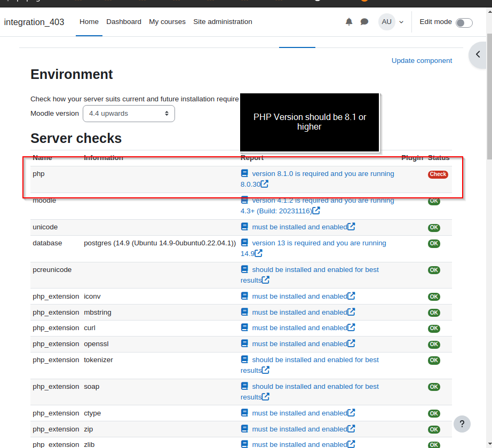Click the pcreunicode row book icon
The image size is (492, 448).
click(x=244, y=269)
